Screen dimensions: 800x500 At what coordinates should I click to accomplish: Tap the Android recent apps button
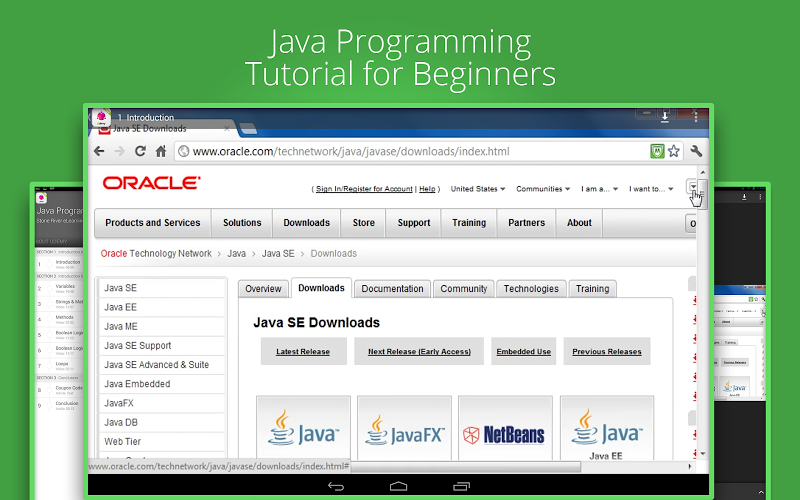tap(461, 486)
